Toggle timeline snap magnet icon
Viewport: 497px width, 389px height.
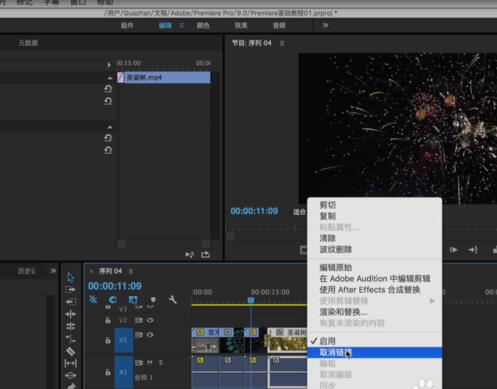click(x=113, y=299)
